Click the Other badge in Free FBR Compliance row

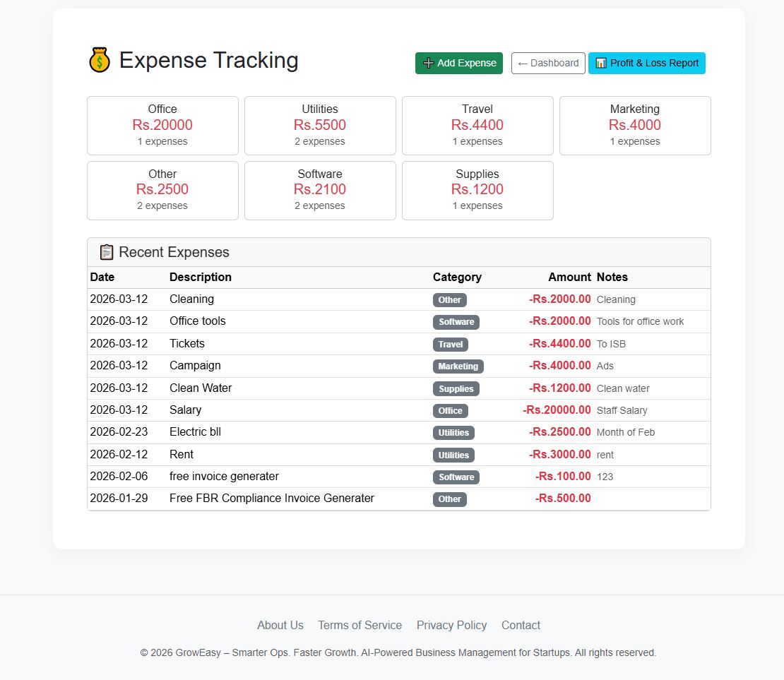pyautogui.click(x=449, y=499)
